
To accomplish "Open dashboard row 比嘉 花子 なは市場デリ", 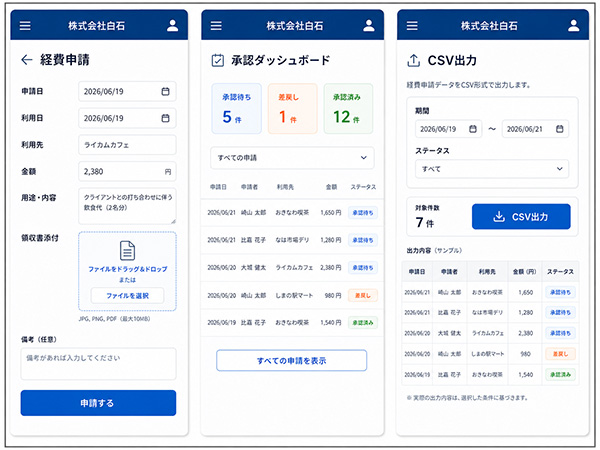I will click(292, 240).
